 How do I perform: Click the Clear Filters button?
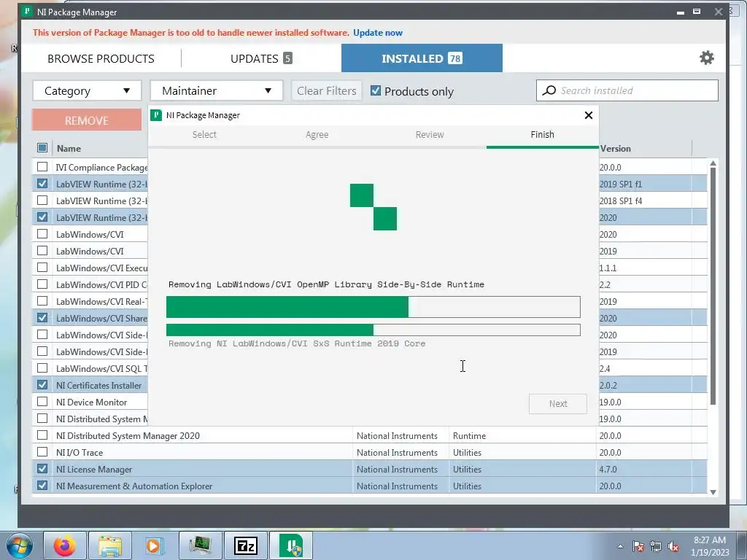327,90
